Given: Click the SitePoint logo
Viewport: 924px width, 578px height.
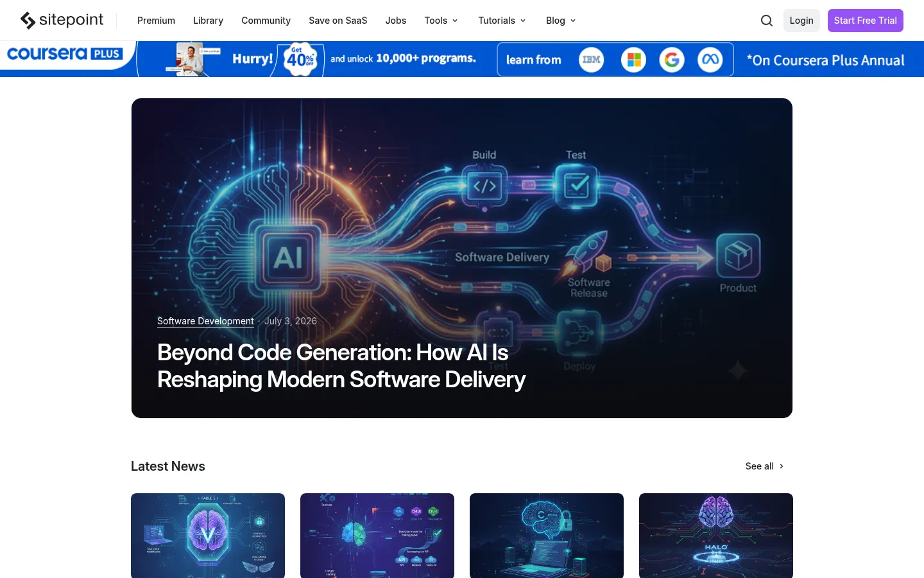Looking at the screenshot, I should tap(62, 20).
